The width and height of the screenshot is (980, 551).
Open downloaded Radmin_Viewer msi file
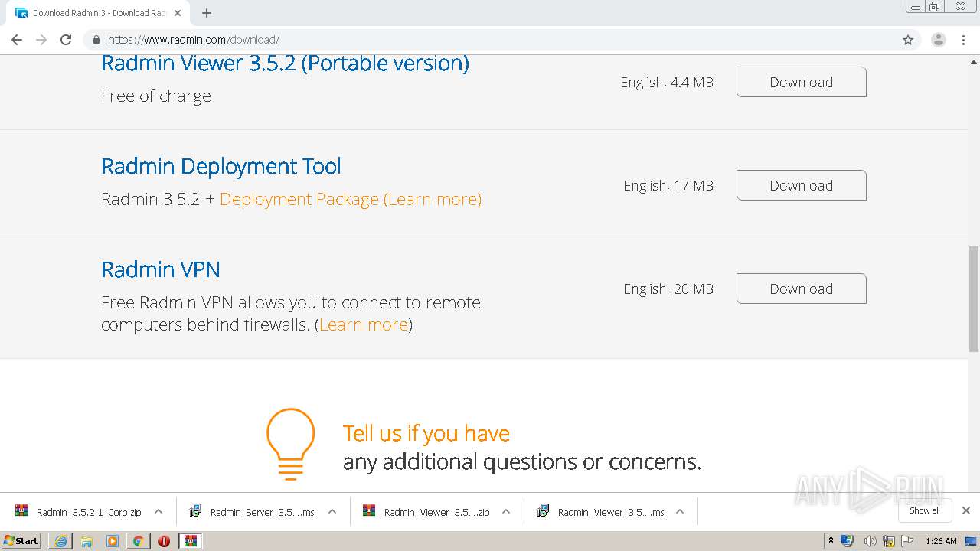pos(601,512)
